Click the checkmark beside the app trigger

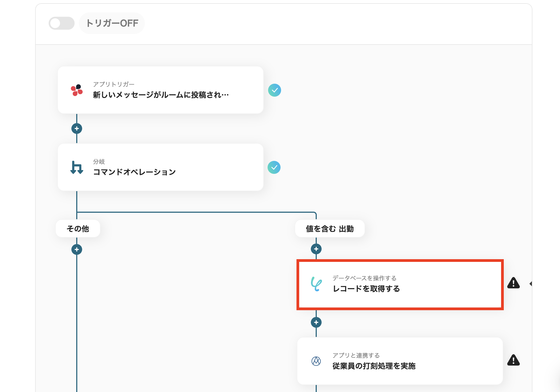point(274,90)
